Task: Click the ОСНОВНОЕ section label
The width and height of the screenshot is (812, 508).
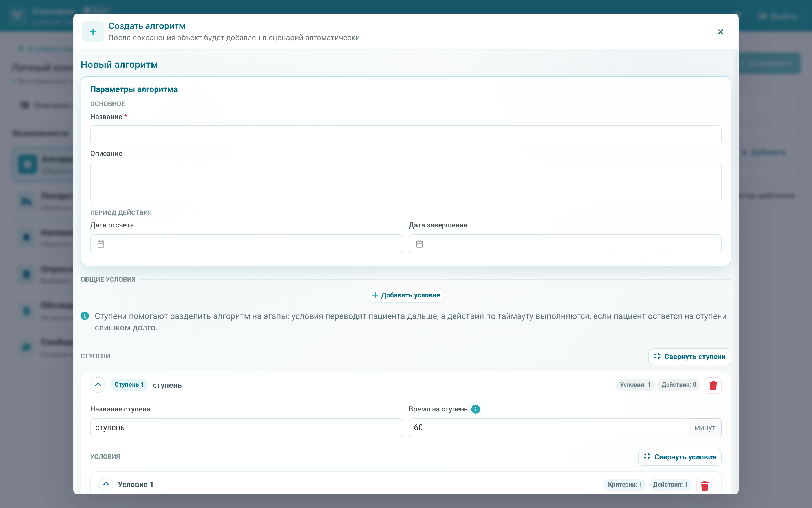Action: click(107, 104)
